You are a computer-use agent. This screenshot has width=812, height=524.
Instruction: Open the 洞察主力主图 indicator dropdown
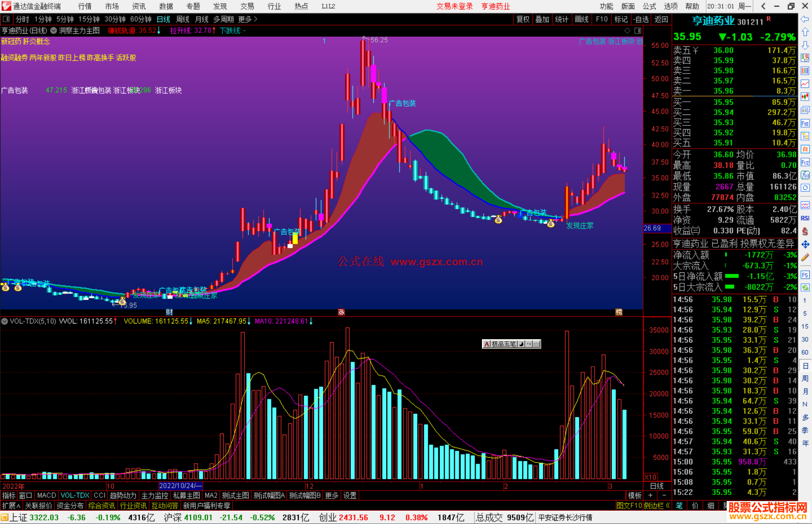54,30
